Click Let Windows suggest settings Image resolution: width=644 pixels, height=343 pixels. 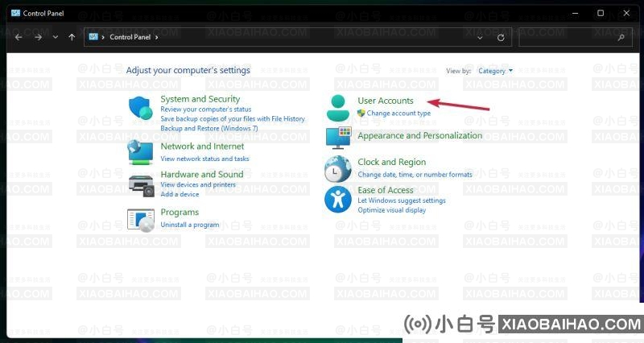pyautogui.click(x=401, y=200)
